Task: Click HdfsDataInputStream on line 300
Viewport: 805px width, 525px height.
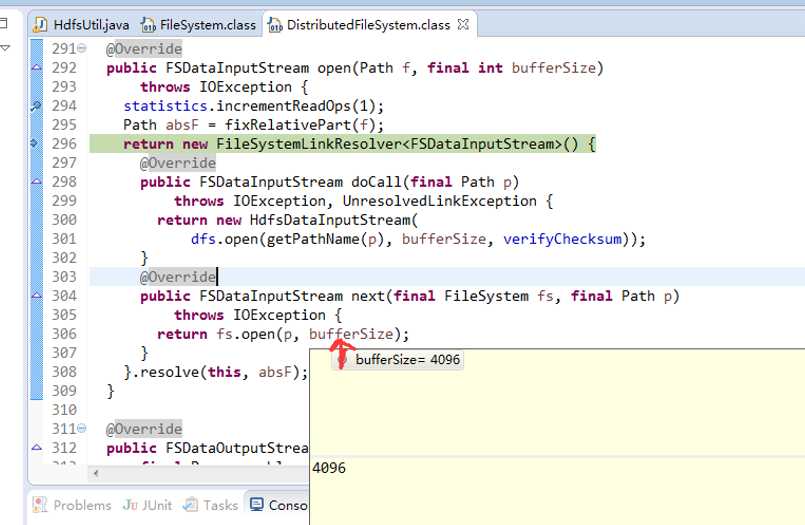Action: click(x=331, y=220)
